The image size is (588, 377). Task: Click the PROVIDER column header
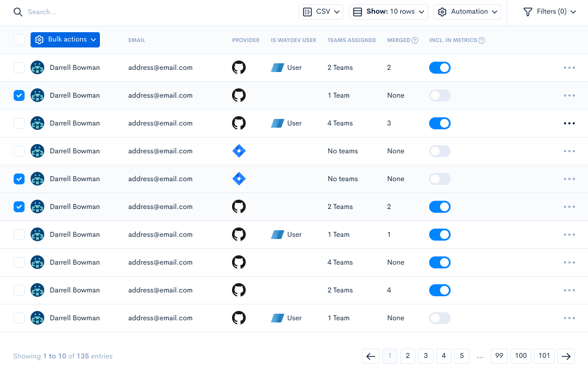click(246, 40)
